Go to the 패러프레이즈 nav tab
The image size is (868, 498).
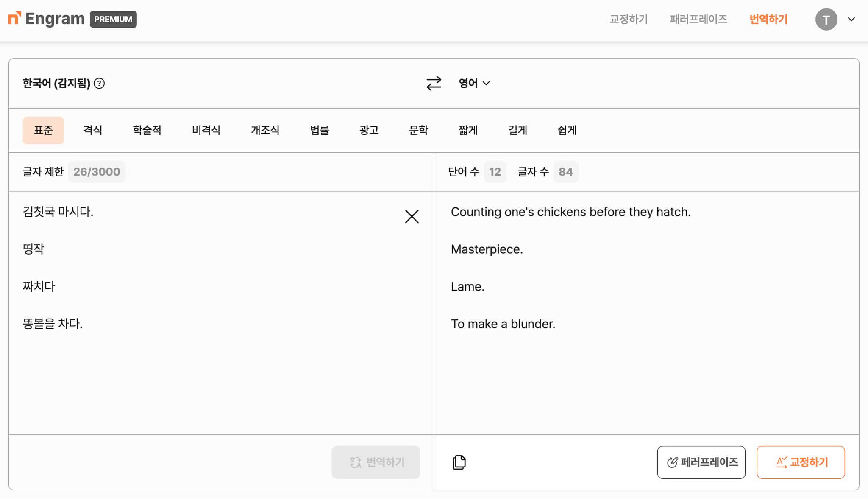(698, 20)
